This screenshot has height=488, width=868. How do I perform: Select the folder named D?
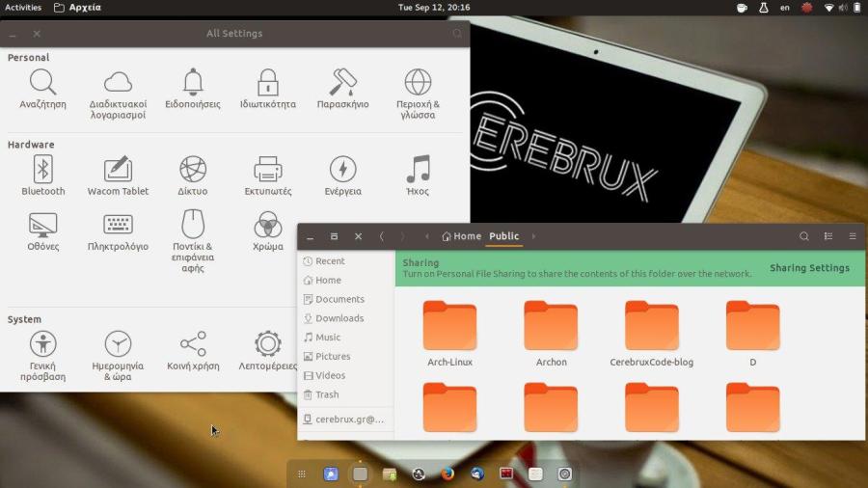(x=753, y=333)
